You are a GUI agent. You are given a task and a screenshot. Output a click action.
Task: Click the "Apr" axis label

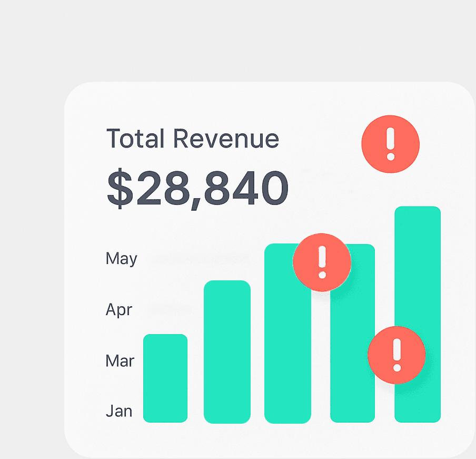[119, 310]
